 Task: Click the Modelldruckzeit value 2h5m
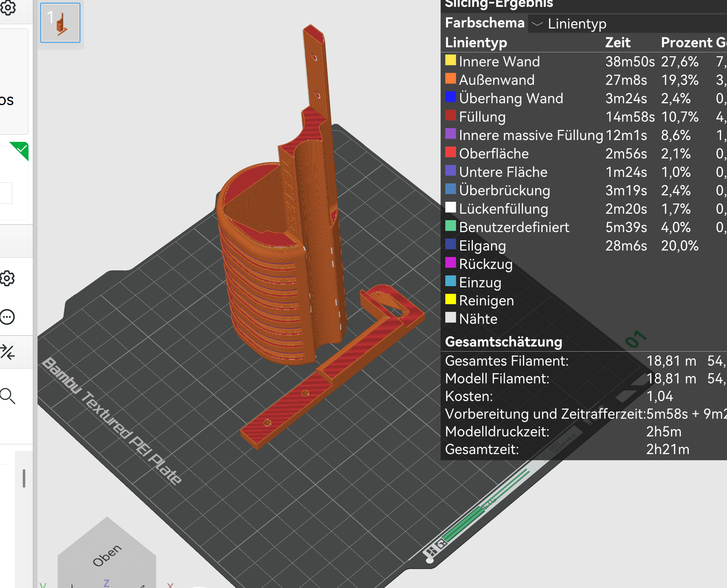point(664,432)
